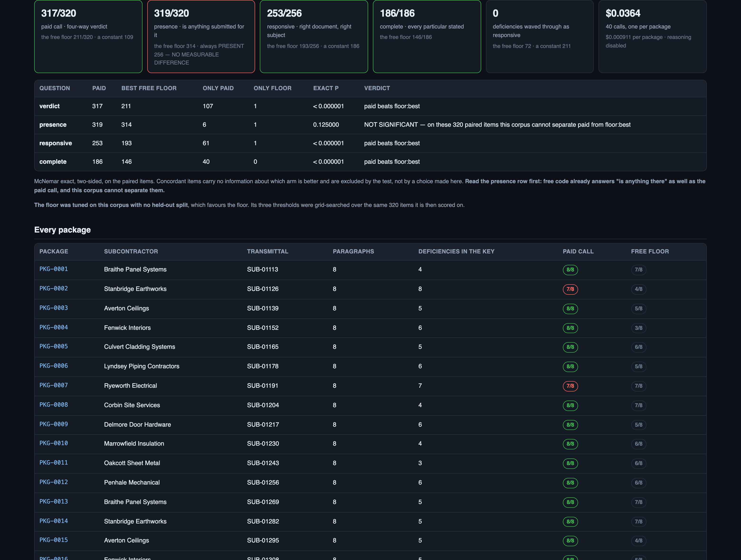741x560 pixels.
Task: Click the PAID CALL column header
Action: pos(578,251)
